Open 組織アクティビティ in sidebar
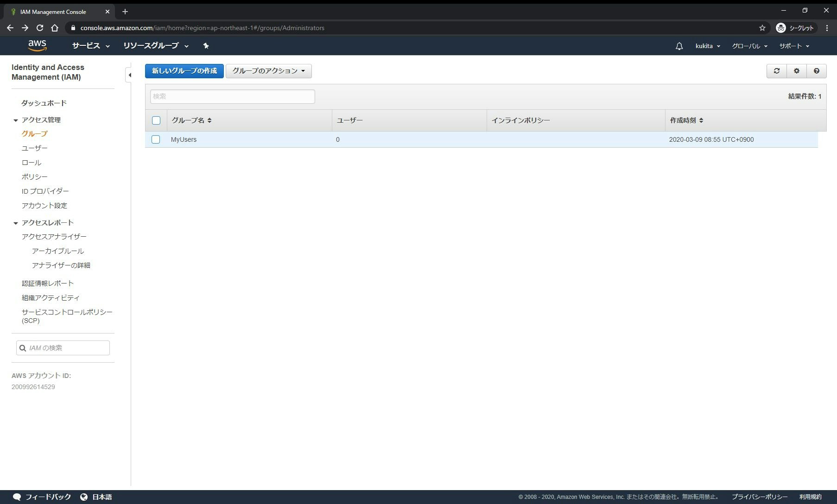 click(x=51, y=298)
